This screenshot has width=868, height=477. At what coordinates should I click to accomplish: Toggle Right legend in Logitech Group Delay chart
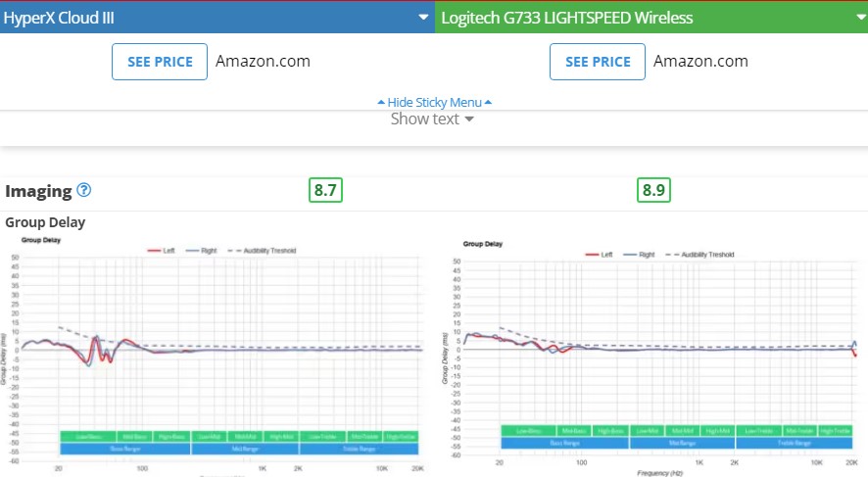tap(640, 255)
